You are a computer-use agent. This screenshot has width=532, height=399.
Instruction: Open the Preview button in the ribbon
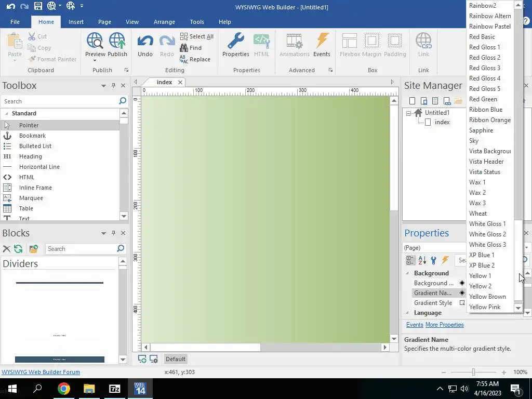(x=95, y=45)
